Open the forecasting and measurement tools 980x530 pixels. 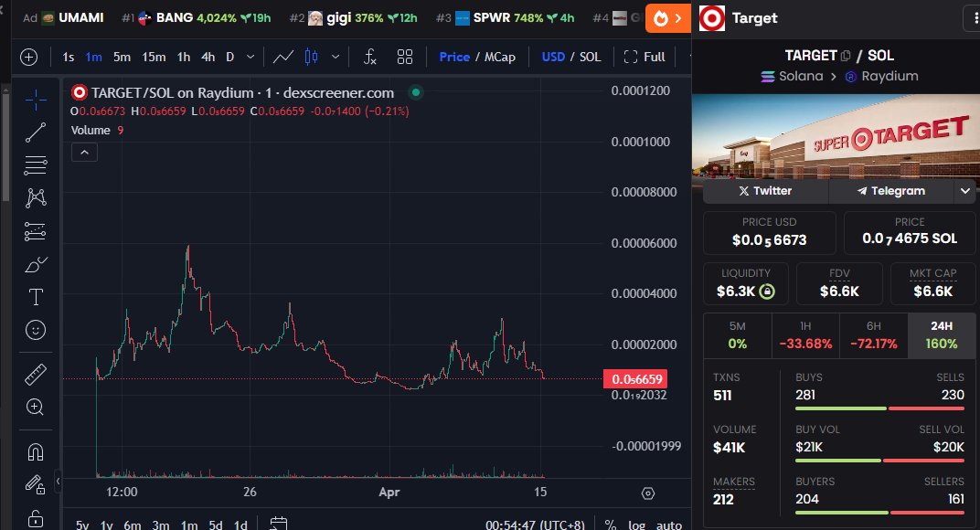(36, 231)
